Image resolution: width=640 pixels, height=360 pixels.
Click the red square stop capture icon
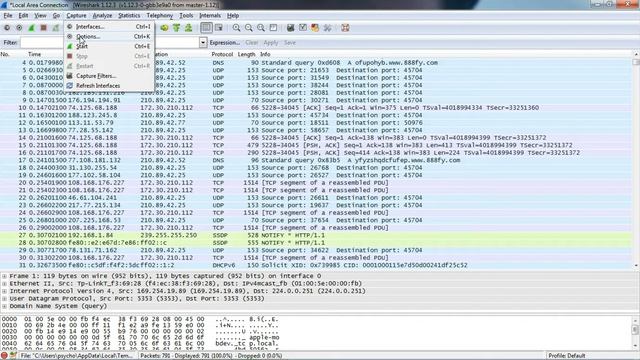44,28
